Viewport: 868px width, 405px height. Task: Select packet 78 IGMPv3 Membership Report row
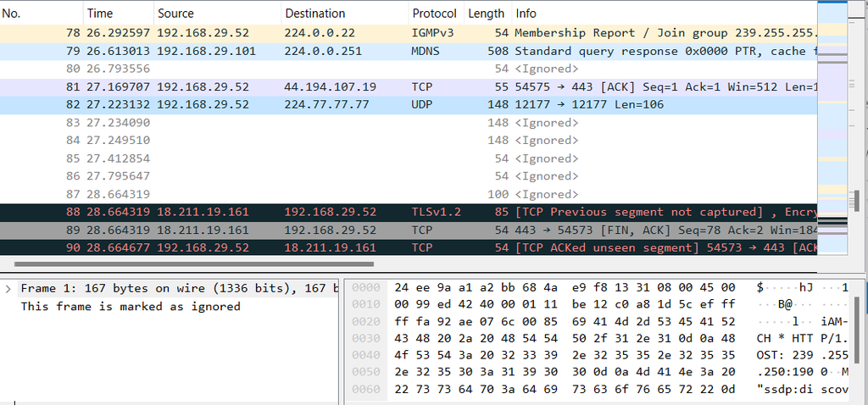[409, 33]
